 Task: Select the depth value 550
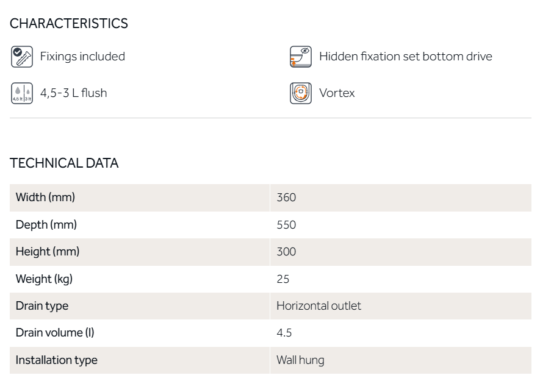(286, 225)
